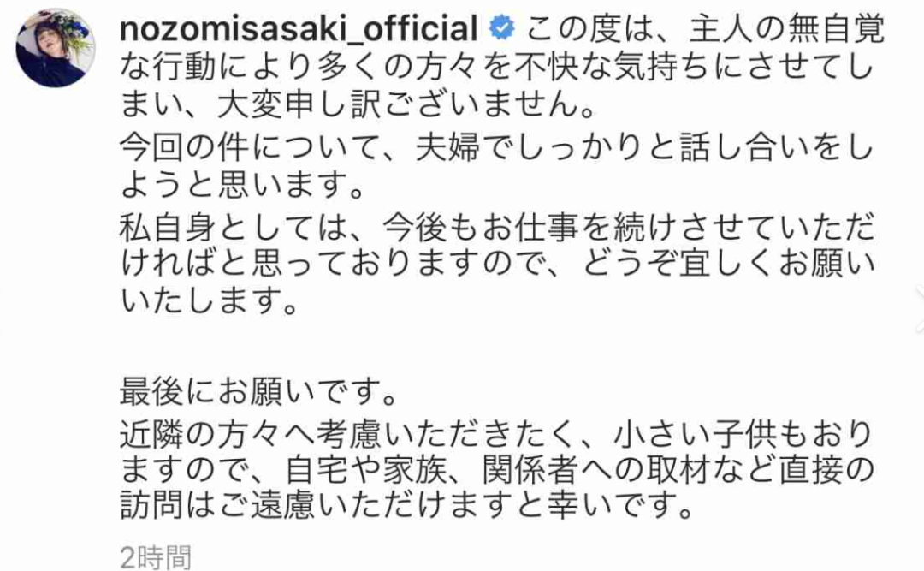
Task: Click the 2時間 timestamp
Action: [x=155, y=557]
